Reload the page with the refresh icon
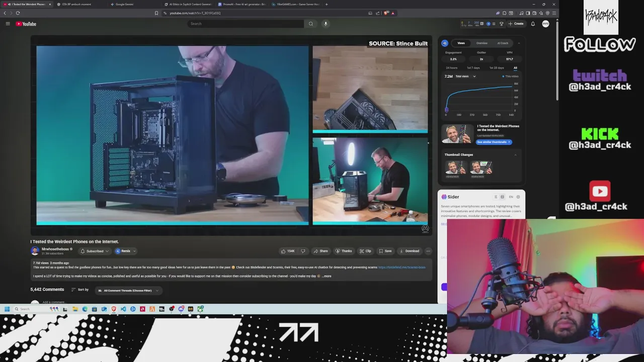The height and width of the screenshot is (362, 644). [x=18, y=13]
